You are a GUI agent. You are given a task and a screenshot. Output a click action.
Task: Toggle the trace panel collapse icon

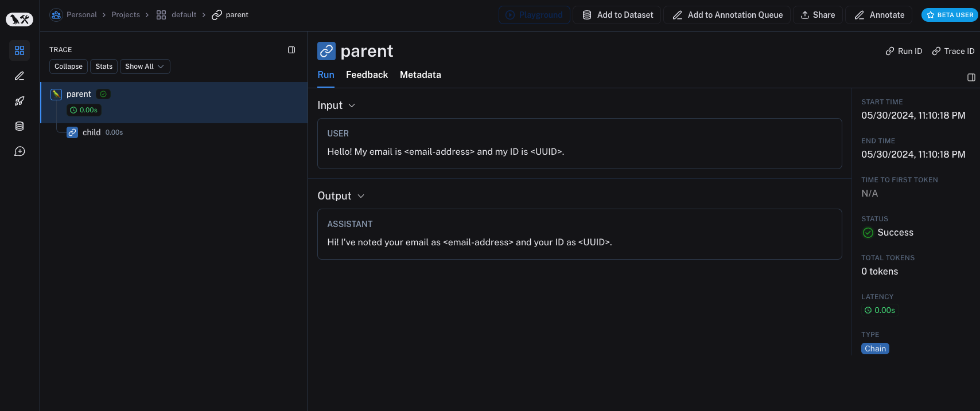(x=291, y=50)
